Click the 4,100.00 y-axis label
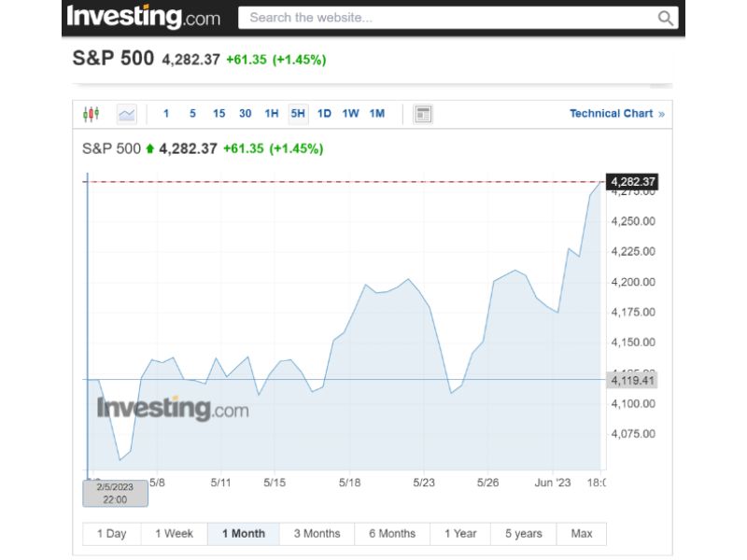Image resolution: width=747 pixels, height=560 pixels. [x=633, y=404]
